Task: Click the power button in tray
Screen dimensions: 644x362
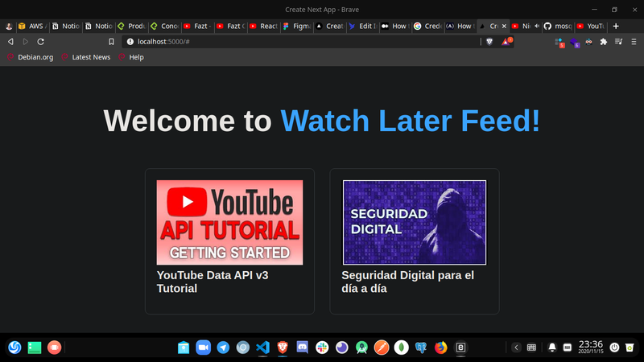Action: 614,348
